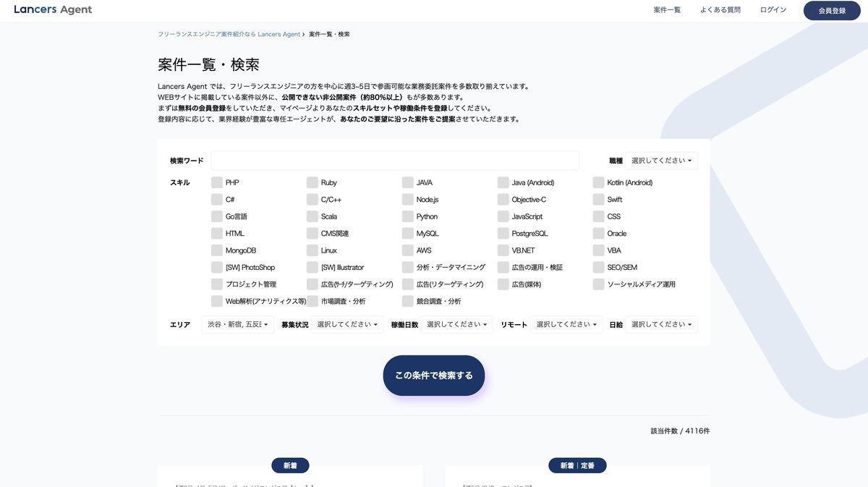Screen dimensions: 868x487
Task: Check the プロジェクト管理 checkbox
Action: coord(217,284)
